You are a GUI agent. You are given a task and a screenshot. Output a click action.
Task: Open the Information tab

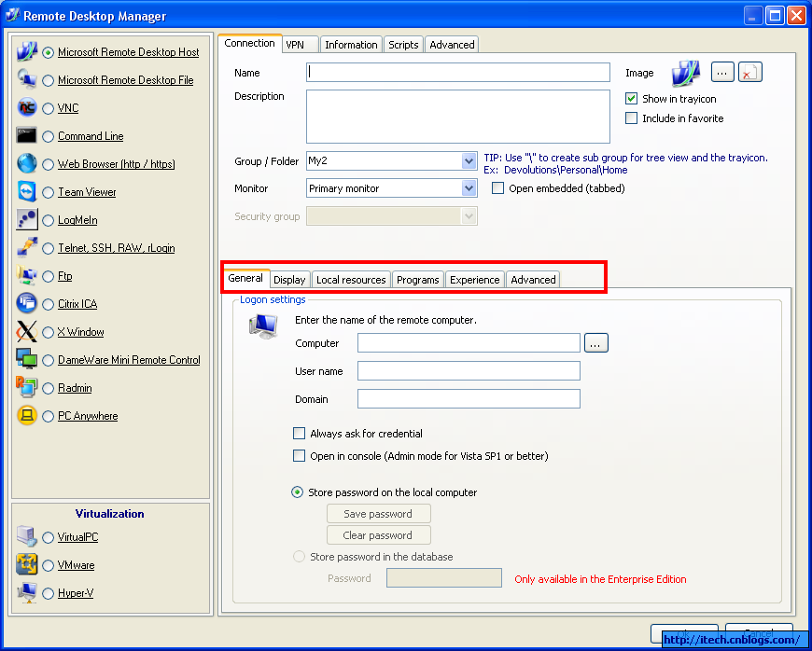[x=351, y=45]
